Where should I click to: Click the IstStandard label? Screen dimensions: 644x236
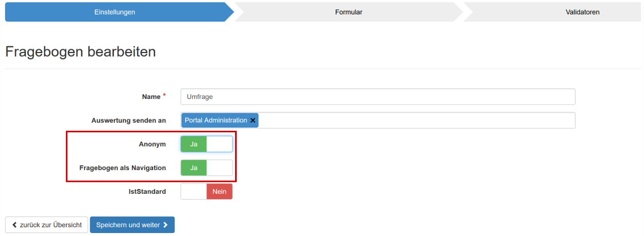(147, 192)
